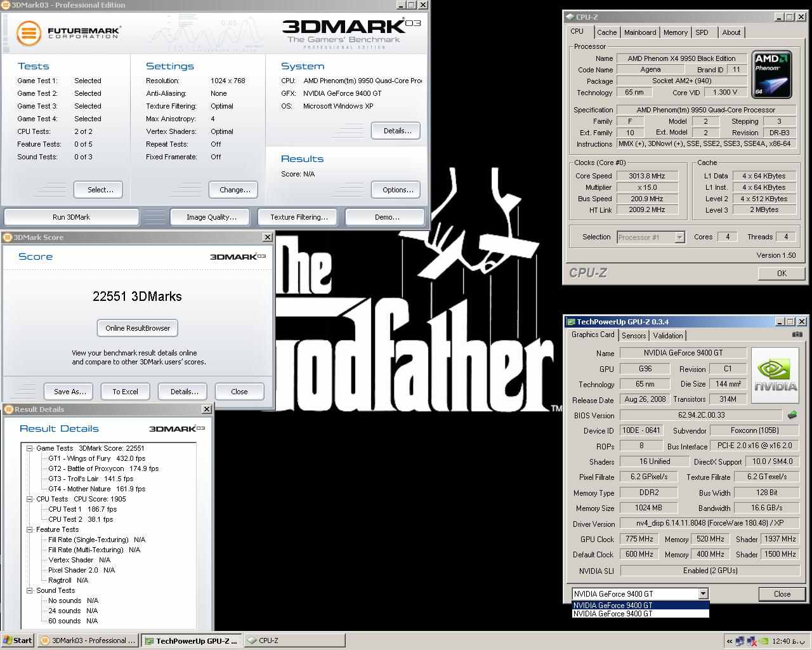This screenshot has height=650, width=812.
Task: Click OK in the CPU-Z window
Action: pos(782,273)
